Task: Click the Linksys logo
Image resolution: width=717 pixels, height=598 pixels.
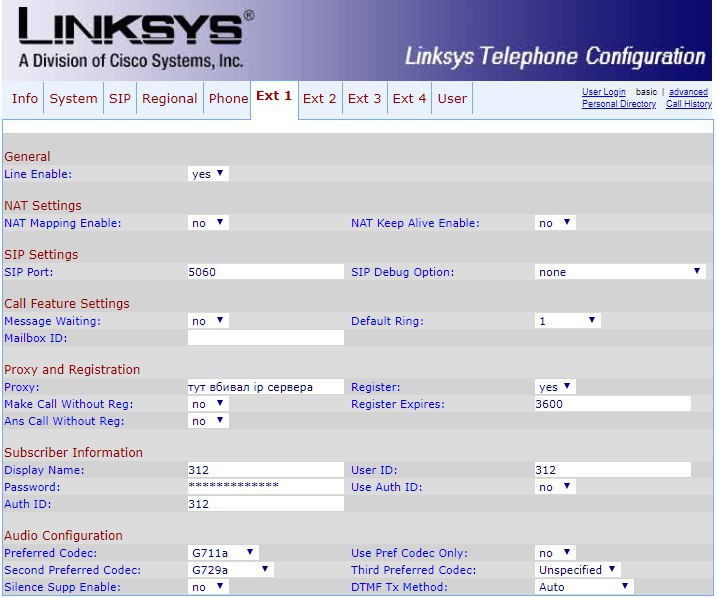Action: pyautogui.click(x=136, y=37)
